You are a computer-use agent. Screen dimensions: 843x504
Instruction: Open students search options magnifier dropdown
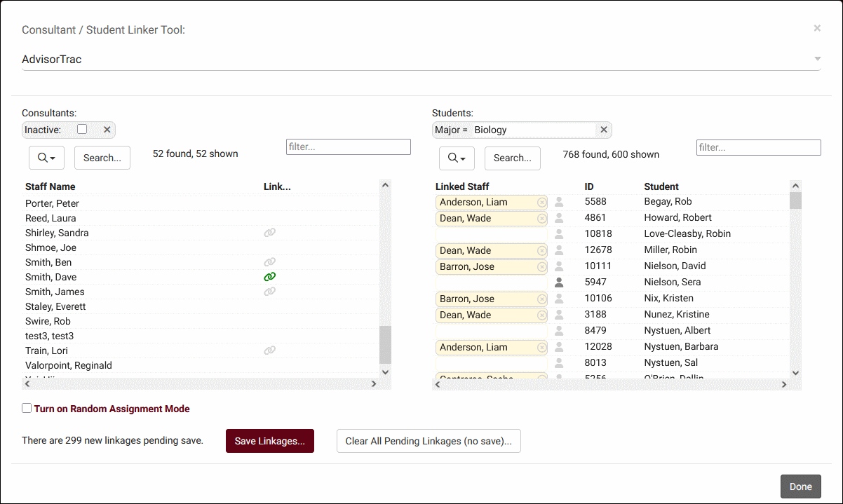click(x=457, y=158)
